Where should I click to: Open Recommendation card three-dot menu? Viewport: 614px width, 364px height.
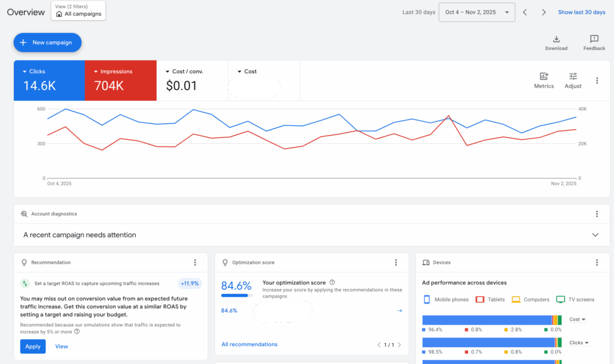click(x=195, y=263)
